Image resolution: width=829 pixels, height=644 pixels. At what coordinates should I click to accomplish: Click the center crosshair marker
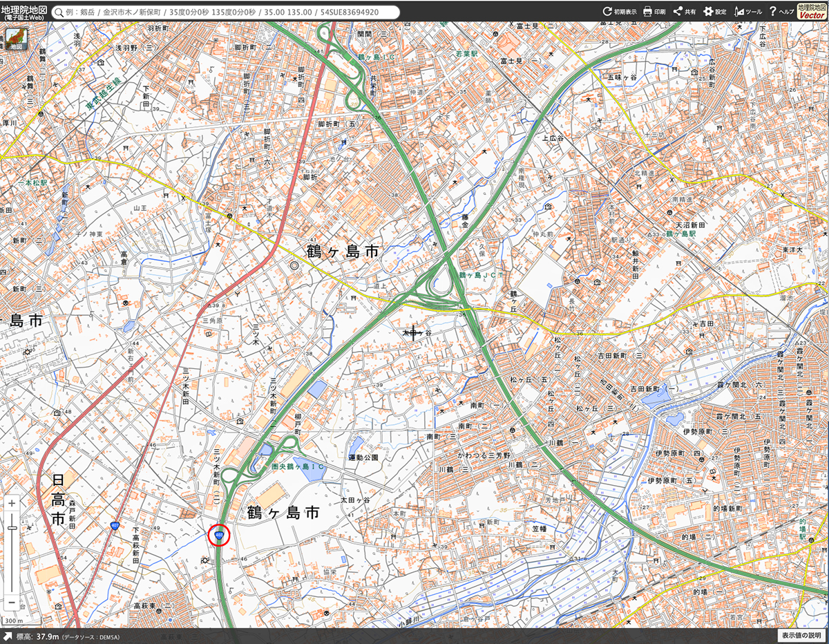click(x=413, y=333)
